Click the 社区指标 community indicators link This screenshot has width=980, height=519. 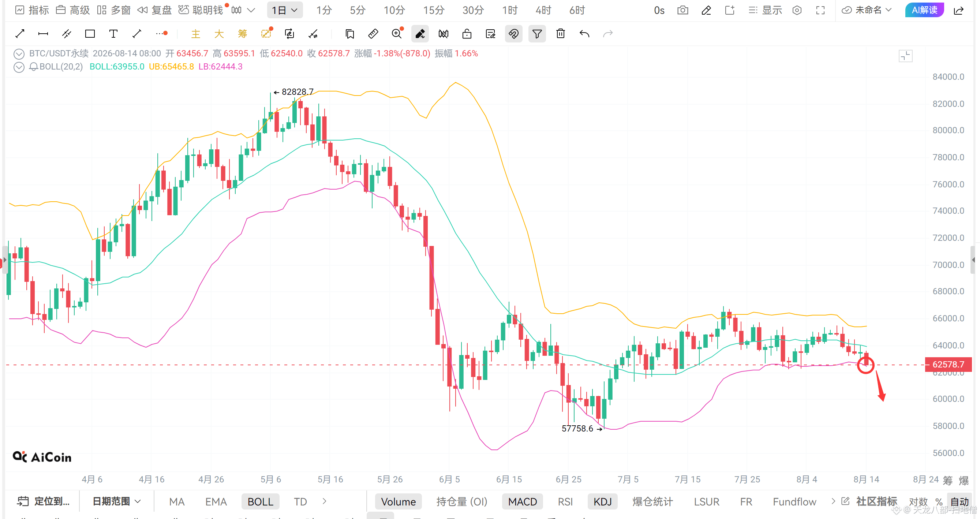tap(876, 501)
